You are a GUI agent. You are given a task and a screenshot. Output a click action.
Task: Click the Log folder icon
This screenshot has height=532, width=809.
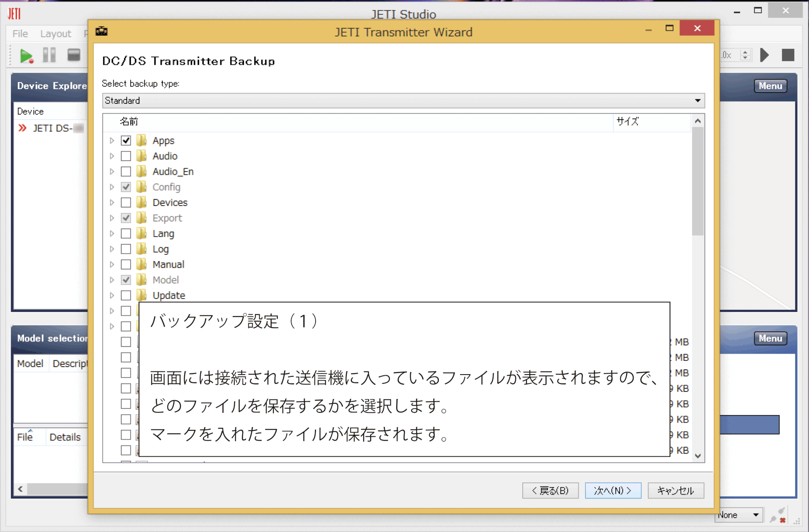coord(141,249)
